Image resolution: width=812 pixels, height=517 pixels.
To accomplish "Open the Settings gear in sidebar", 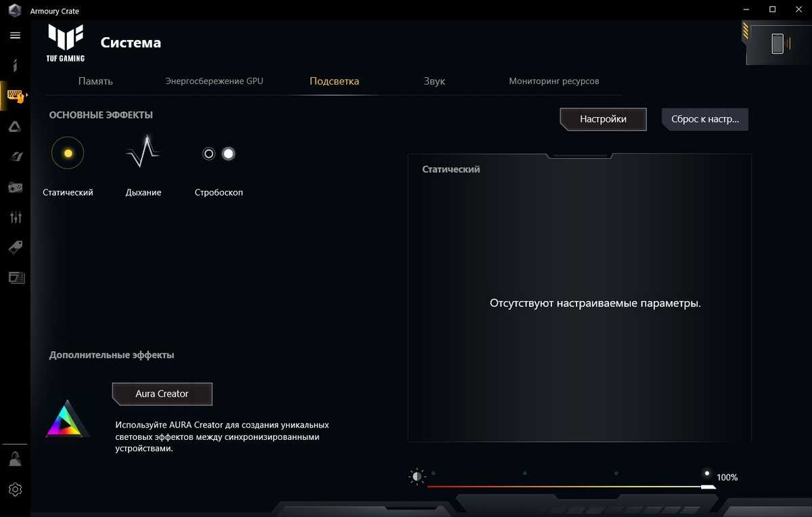I will coord(15,489).
